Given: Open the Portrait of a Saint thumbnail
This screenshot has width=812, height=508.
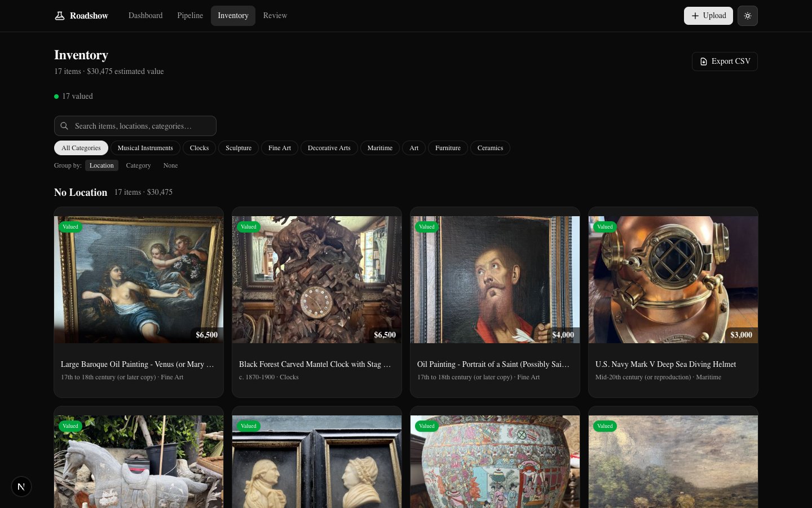Looking at the screenshot, I should [495, 279].
